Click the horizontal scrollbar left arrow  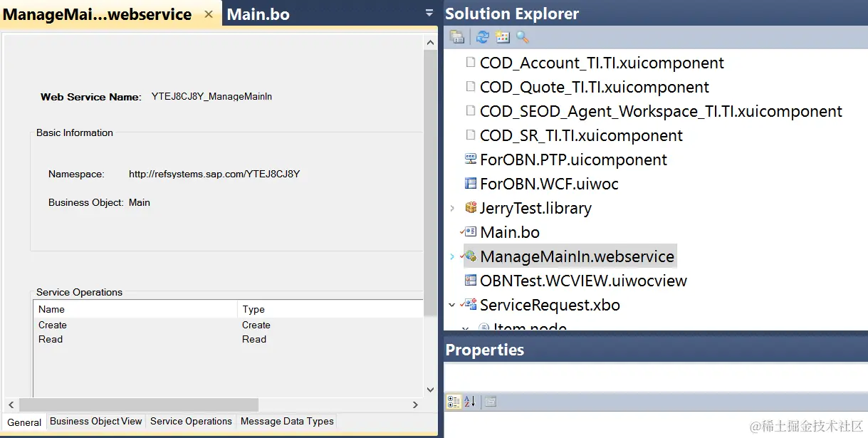[x=12, y=405]
